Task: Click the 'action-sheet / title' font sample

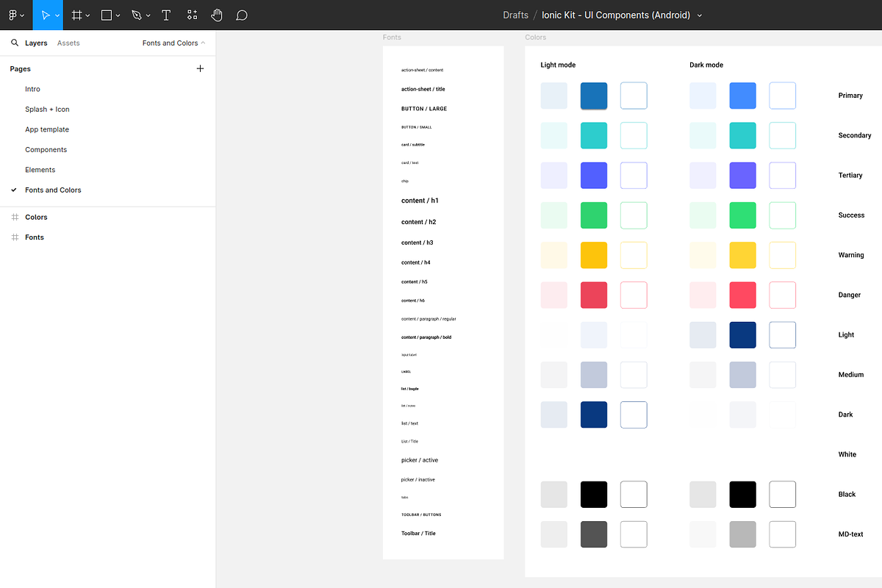Action: 423,89
